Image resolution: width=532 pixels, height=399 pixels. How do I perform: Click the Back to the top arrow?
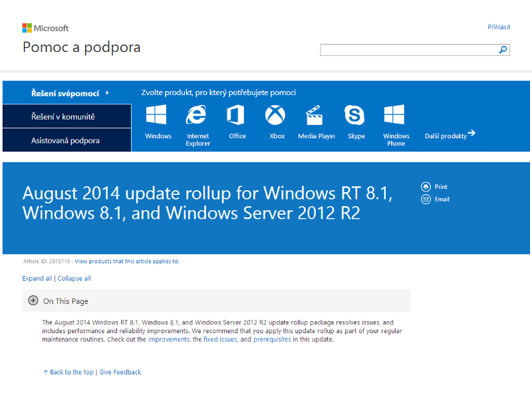45,372
